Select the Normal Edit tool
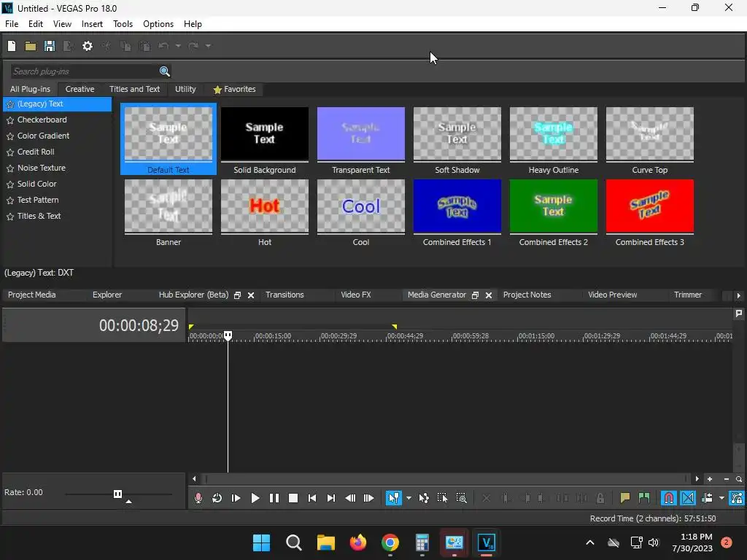Image resolution: width=747 pixels, height=560 pixels. 393,498
